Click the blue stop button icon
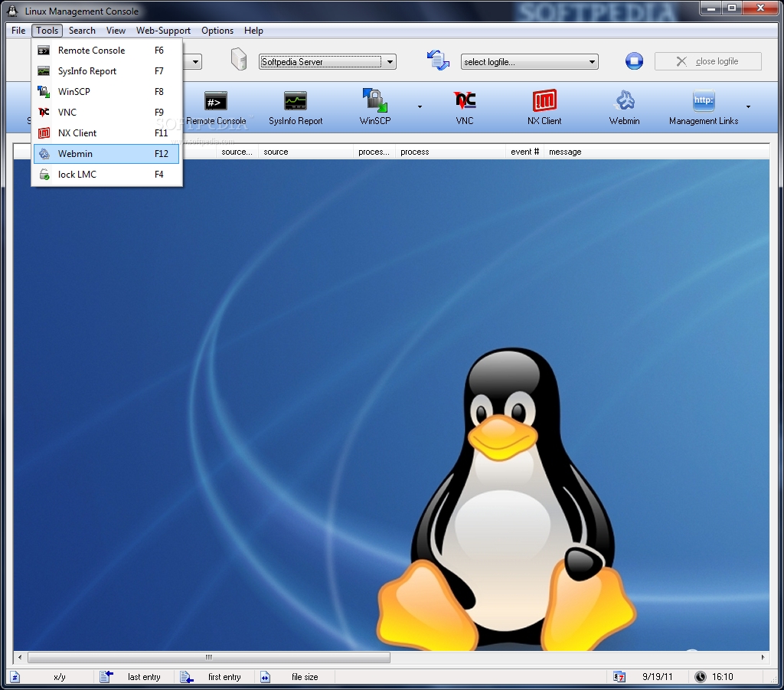This screenshot has height=690, width=784. [634, 61]
